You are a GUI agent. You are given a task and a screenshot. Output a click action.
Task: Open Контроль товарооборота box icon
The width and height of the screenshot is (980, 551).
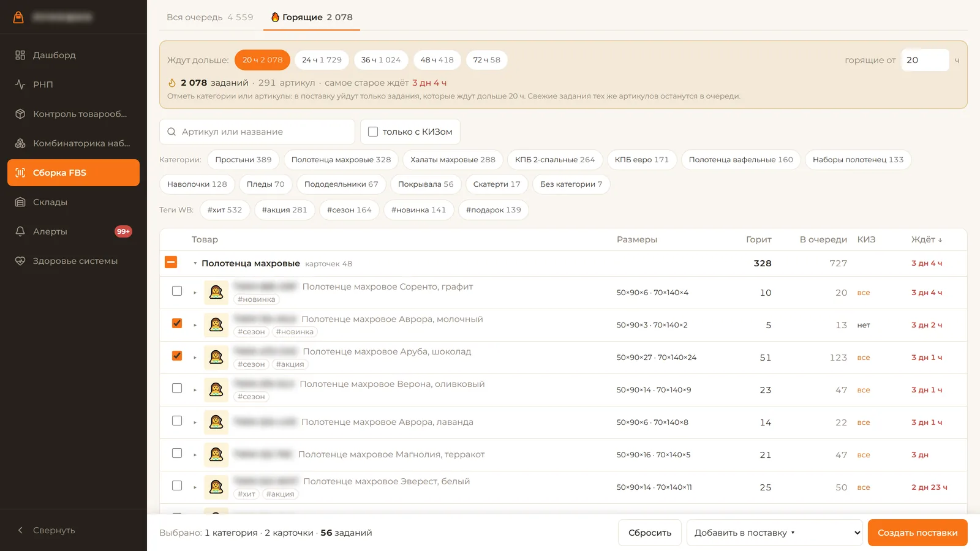click(x=20, y=114)
